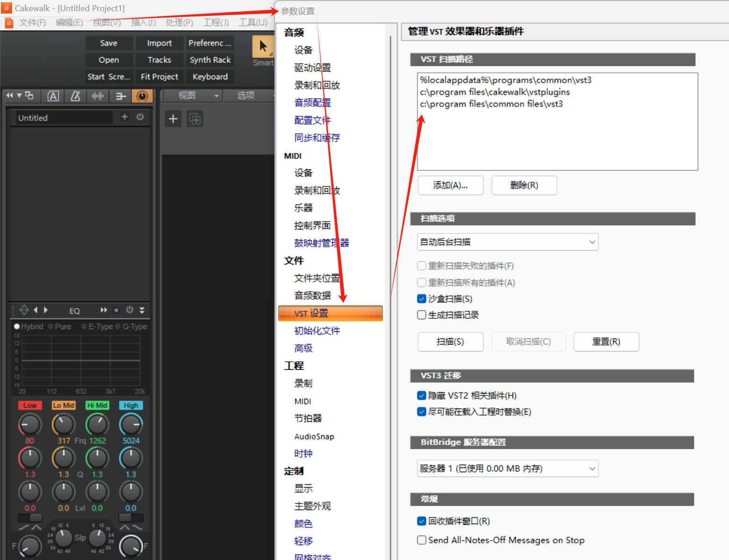The width and height of the screenshot is (729, 560).
Task: Select High band peak curve icon
Action: pos(125,528)
